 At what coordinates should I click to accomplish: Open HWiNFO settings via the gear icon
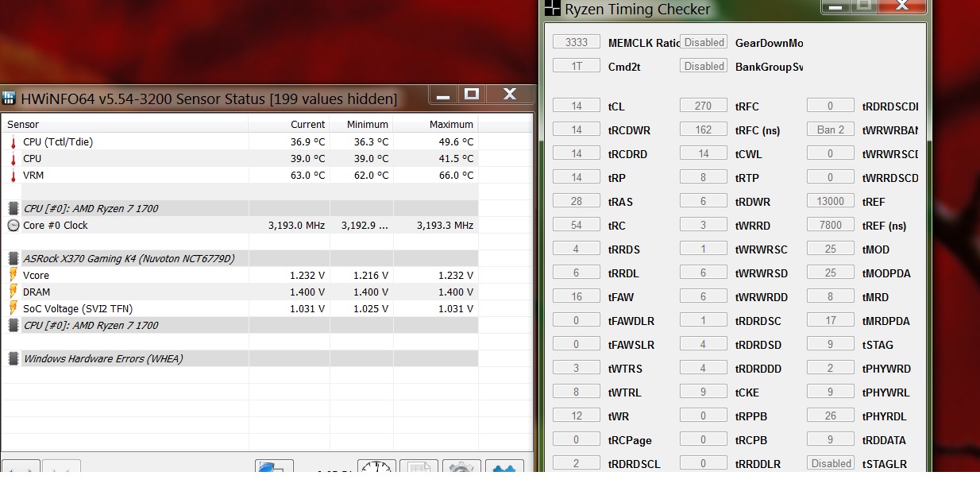pyautogui.click(x=461, y=467)
